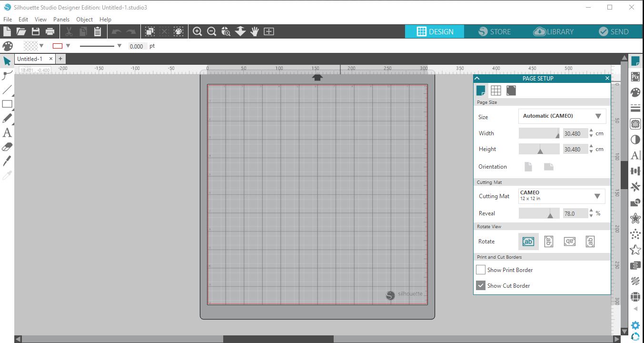The width and height of the screenshot is (644, 343).
Task: Adjust the page Width slider
Action: [539, 133]
